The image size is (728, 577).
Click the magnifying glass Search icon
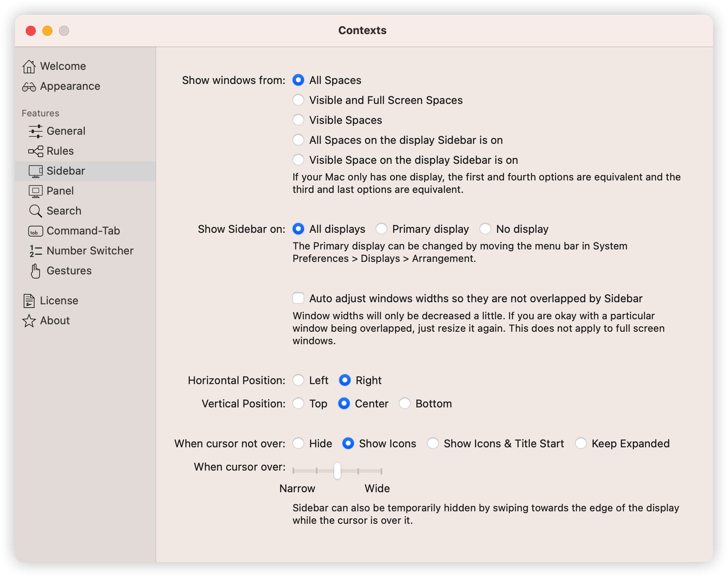(x=36, y=211)
